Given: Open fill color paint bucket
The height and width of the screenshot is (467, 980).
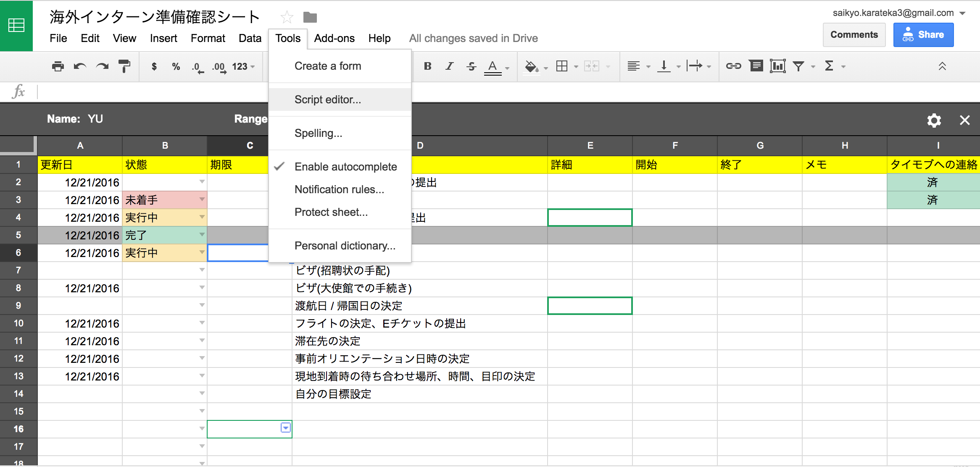Looking at the screenshot, I should coord(532,66).
